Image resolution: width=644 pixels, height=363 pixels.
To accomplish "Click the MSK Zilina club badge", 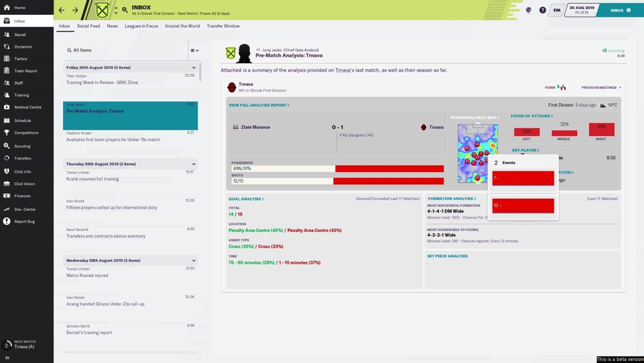I will 102,10.
